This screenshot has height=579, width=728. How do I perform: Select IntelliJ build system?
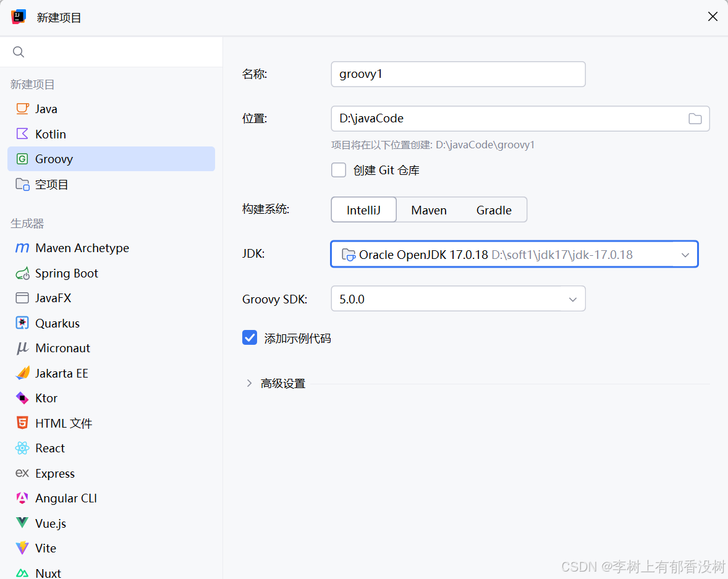(363, 210)
